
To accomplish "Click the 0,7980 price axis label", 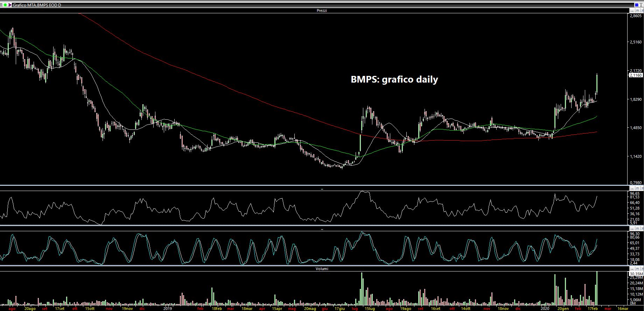I will (636, 183).
